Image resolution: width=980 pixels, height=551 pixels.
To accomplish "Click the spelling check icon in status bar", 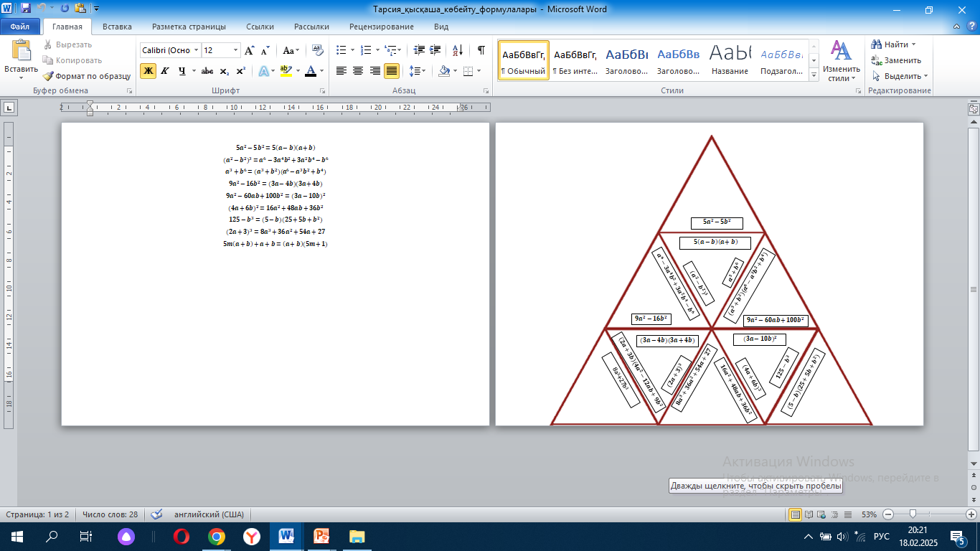I will (157, 514).
